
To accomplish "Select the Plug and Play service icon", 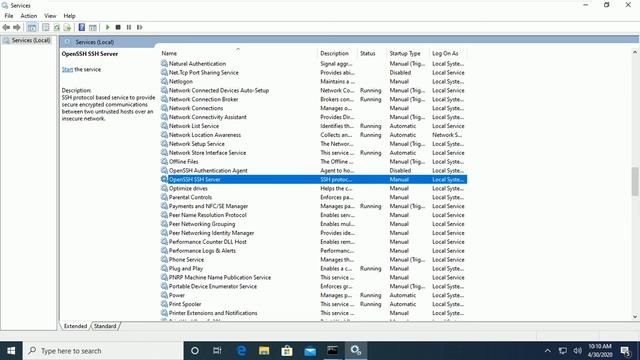I will (x=164, y=269).
